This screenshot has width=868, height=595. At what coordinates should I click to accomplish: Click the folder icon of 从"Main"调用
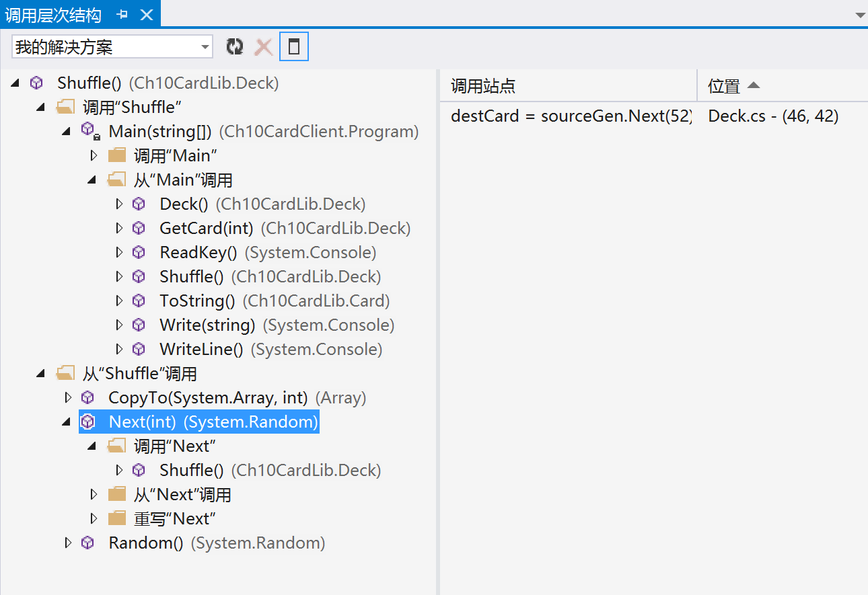coord(116,180)
